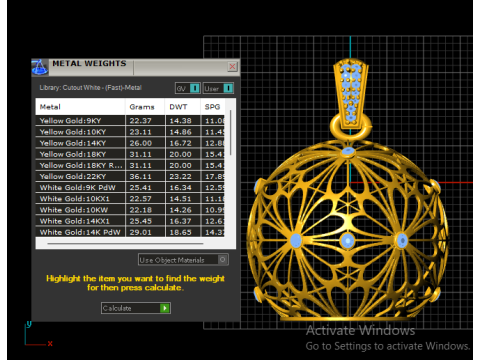
Task: Toggle the Use Object Materials option
Action: [x=183, y=260]
